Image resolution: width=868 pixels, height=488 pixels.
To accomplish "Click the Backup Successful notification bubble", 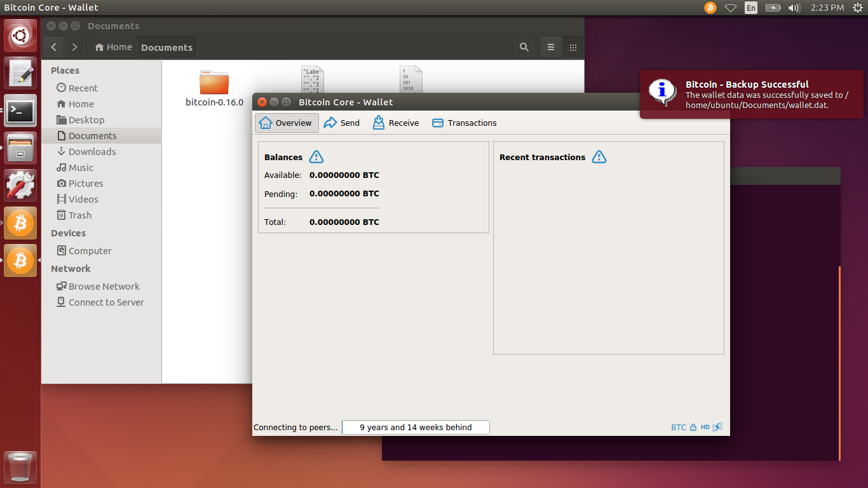I will click(752, 94).
